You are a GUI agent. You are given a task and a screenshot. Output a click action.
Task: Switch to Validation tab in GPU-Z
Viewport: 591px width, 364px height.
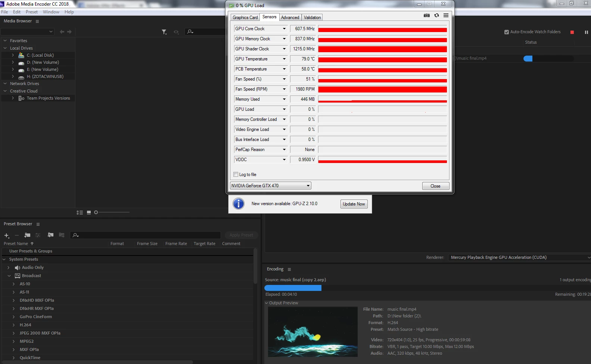[x=312, y=18]
